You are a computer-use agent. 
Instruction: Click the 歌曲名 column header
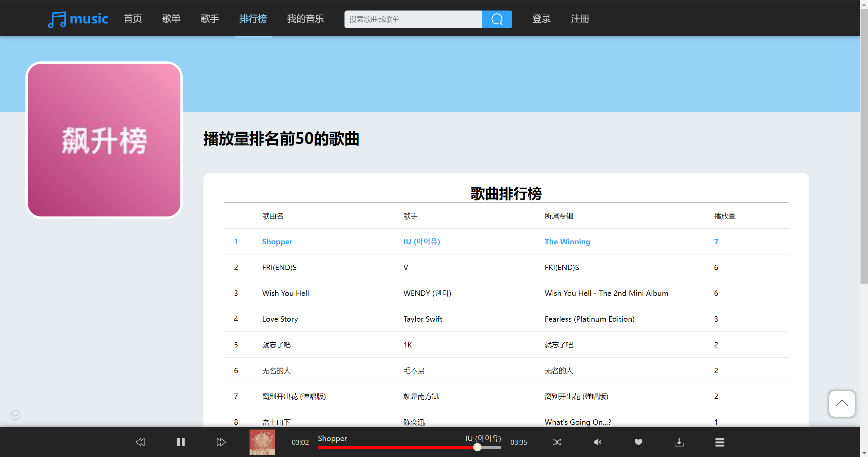tap(273, 216)
